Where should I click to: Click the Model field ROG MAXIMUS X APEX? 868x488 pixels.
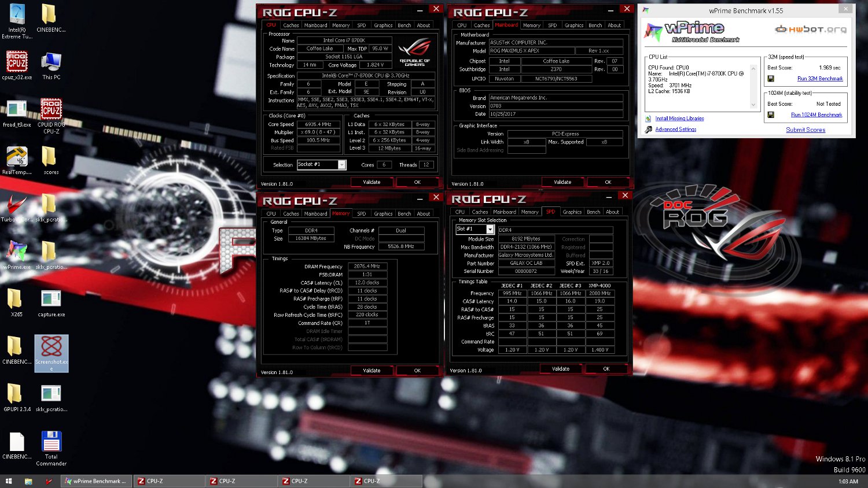coord(532,51)
